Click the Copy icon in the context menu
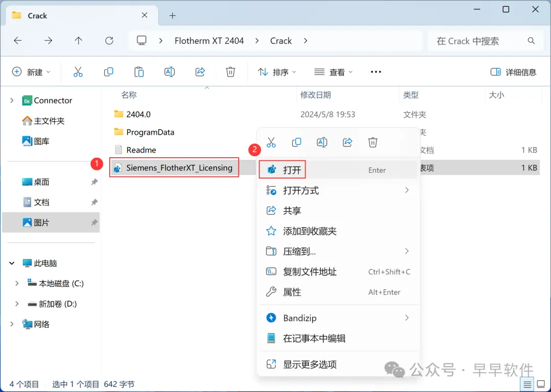 click(x=296, y=142)
